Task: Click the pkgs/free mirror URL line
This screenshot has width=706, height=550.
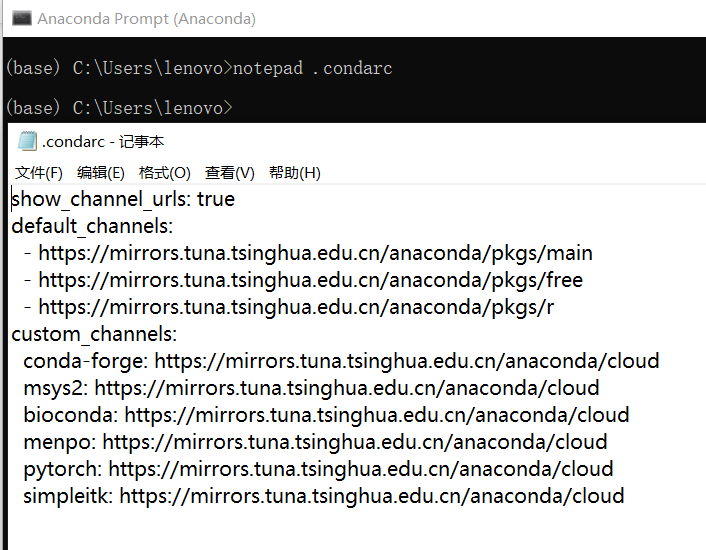Action: pyautogui.click(x=310, y=280)
